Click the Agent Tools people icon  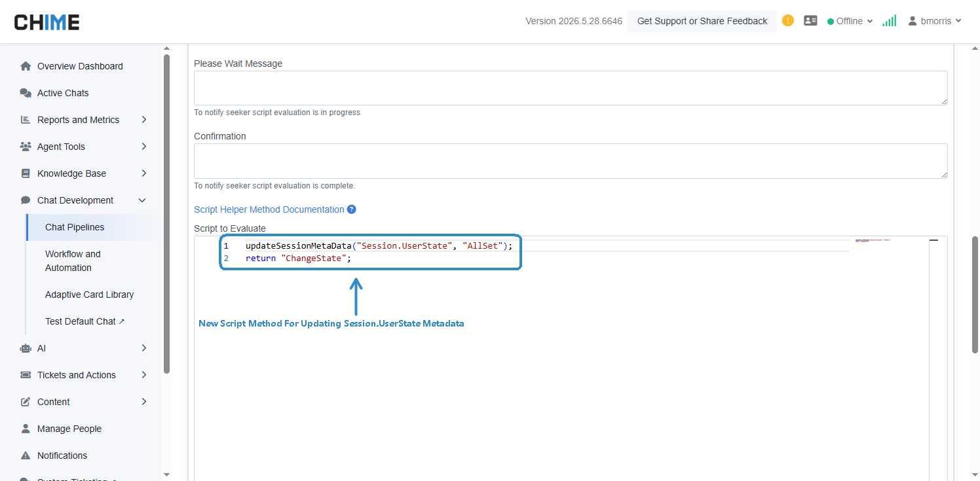coord(26,147)
